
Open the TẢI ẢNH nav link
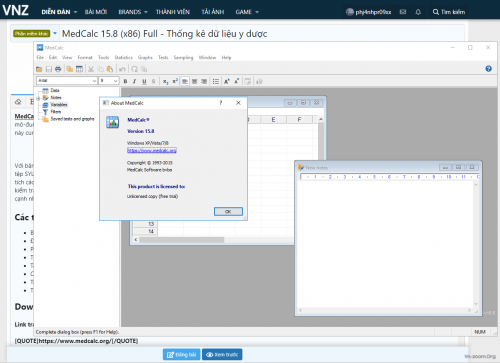213,12
